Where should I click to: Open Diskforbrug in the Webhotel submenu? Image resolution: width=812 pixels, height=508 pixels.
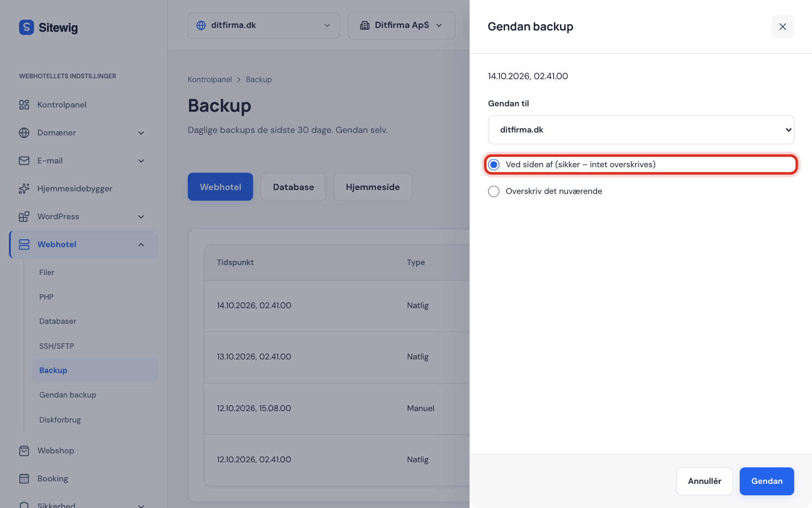[60, 420]
